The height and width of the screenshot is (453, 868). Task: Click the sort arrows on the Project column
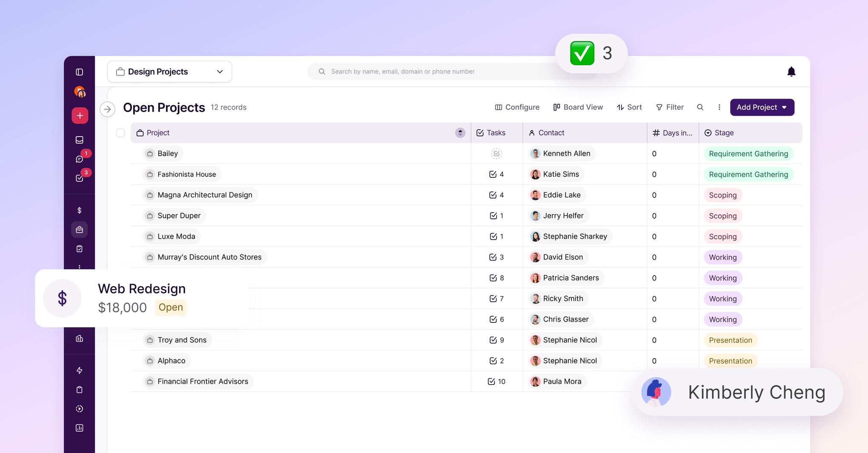click(x=460, y=133)
